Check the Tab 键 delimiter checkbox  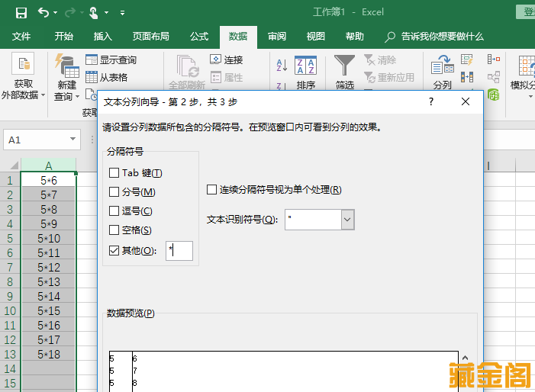[114, 172]
